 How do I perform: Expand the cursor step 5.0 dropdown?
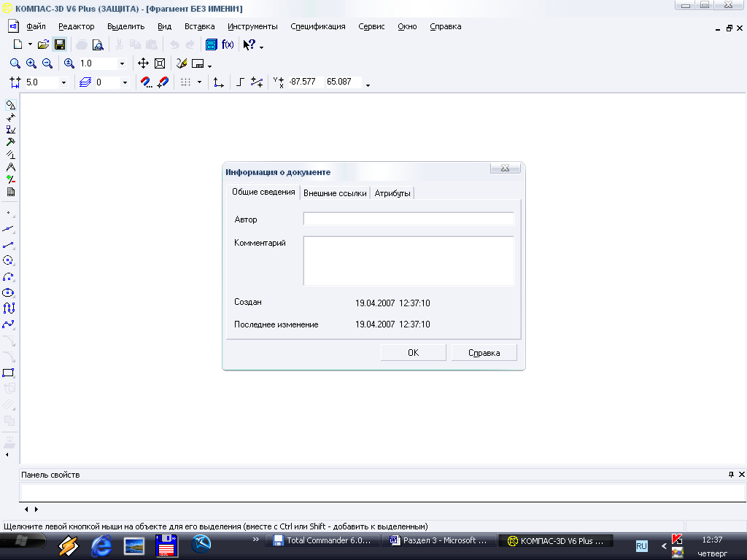63,82
